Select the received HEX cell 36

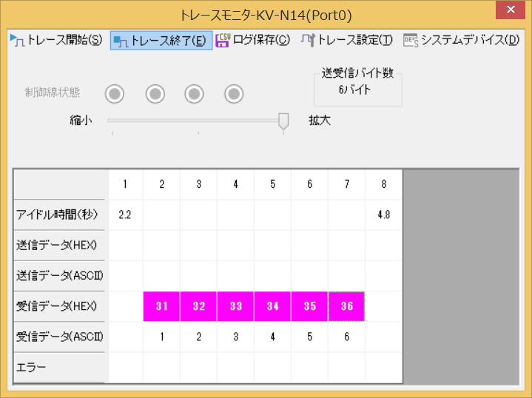[346, 306]
